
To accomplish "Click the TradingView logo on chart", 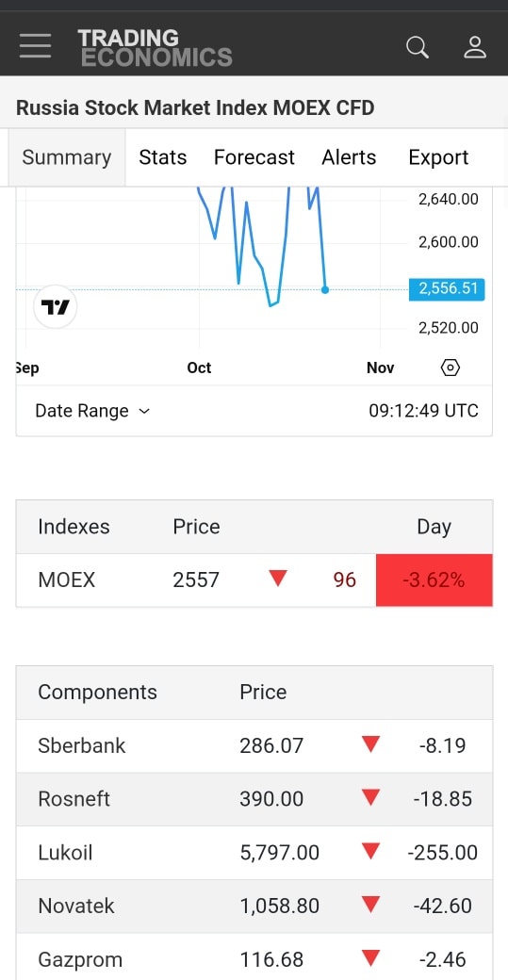I will point(55,307).
